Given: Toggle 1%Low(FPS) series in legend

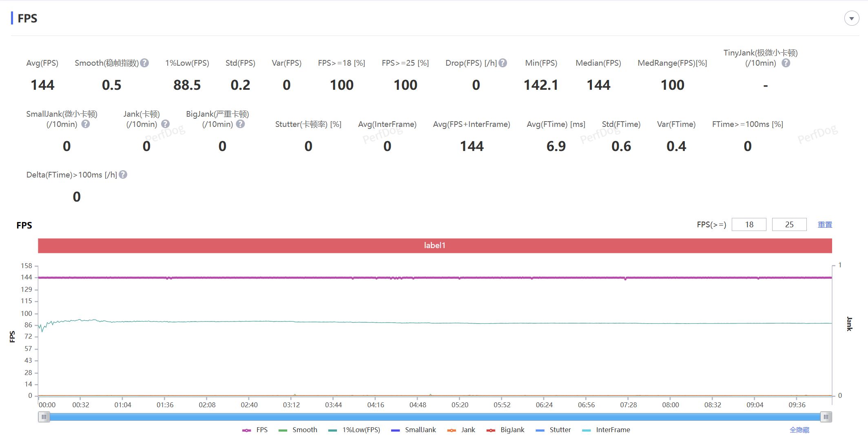Looking at the screenshot, I should pos(354,430).
